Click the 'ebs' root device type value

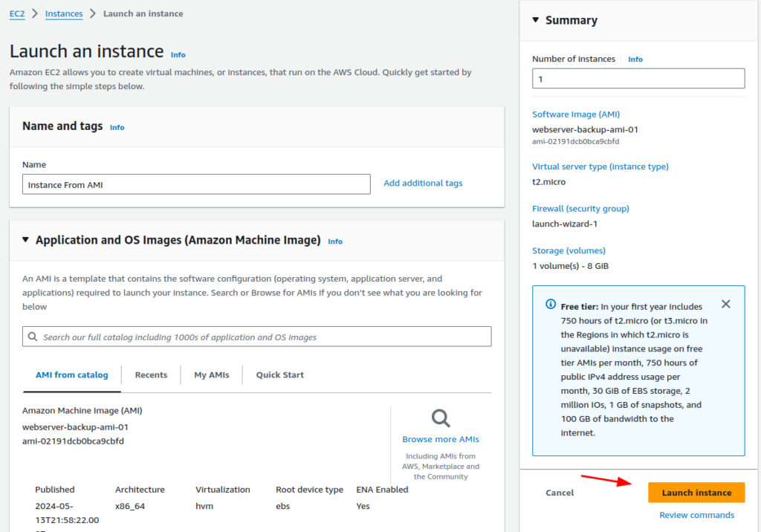coord(283,506)
